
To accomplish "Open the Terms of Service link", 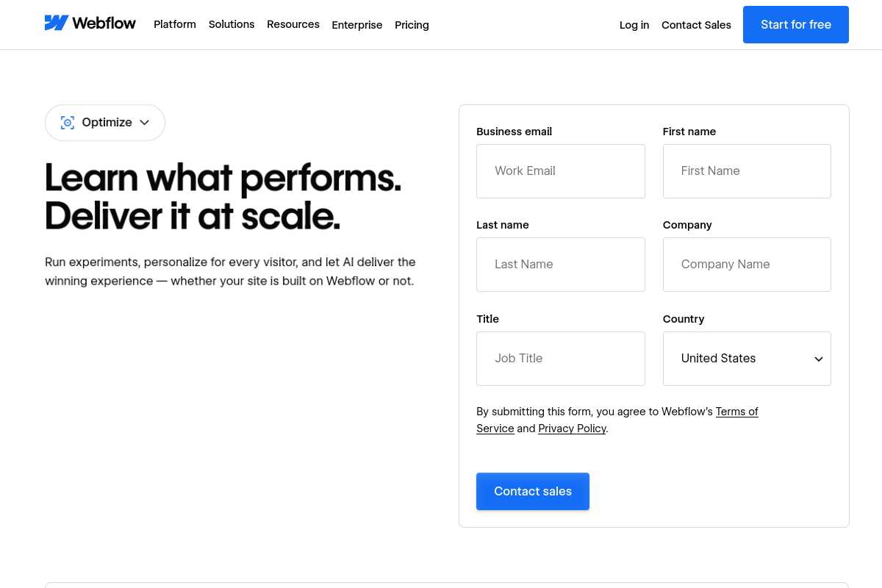I will click(x=617, y=420).
